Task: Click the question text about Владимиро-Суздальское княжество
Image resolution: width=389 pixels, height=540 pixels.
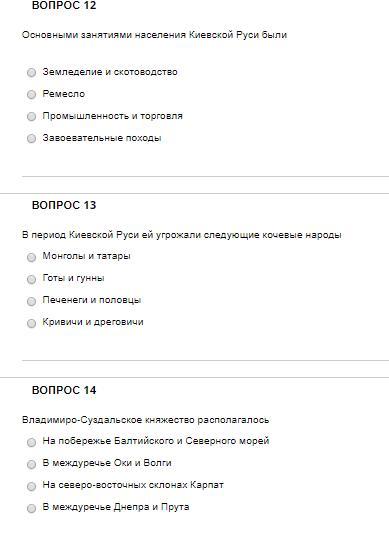Action: click(146, 420)
